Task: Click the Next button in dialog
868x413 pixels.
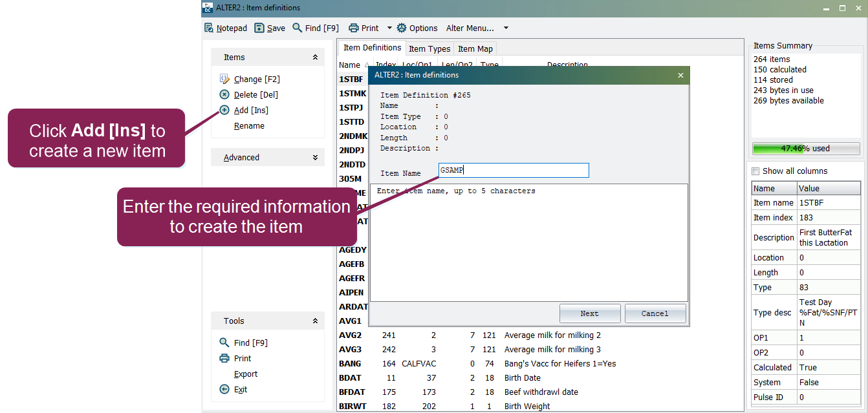Action: point(589,313)
